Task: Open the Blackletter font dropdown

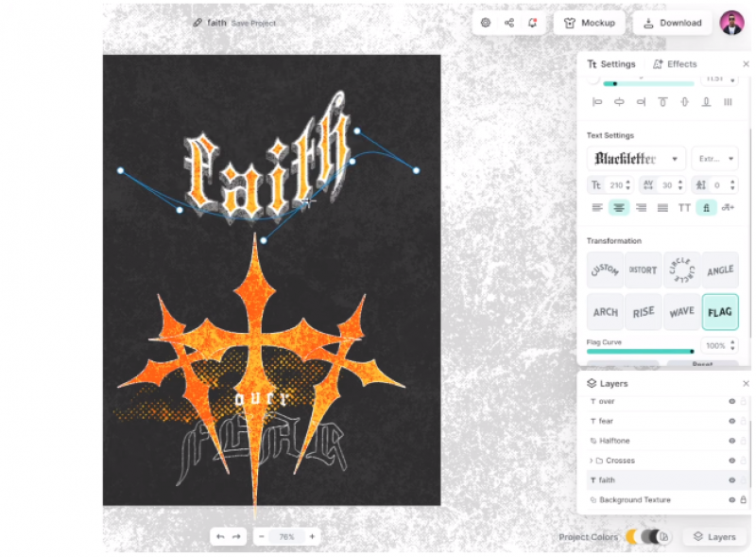Action: (x=636, y=159)
